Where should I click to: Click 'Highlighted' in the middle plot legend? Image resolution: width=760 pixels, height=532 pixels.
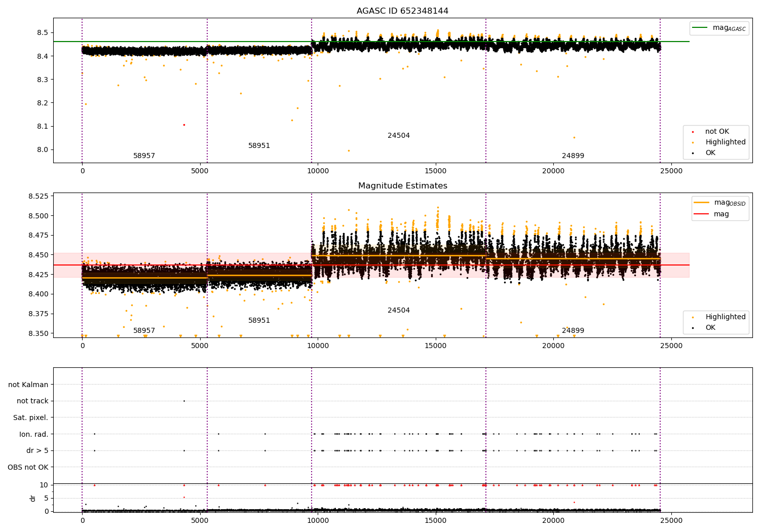coord(725,317)
